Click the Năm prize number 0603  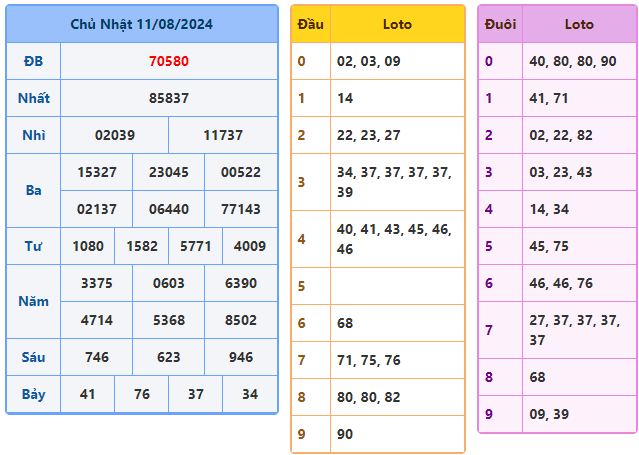[168, 283]
